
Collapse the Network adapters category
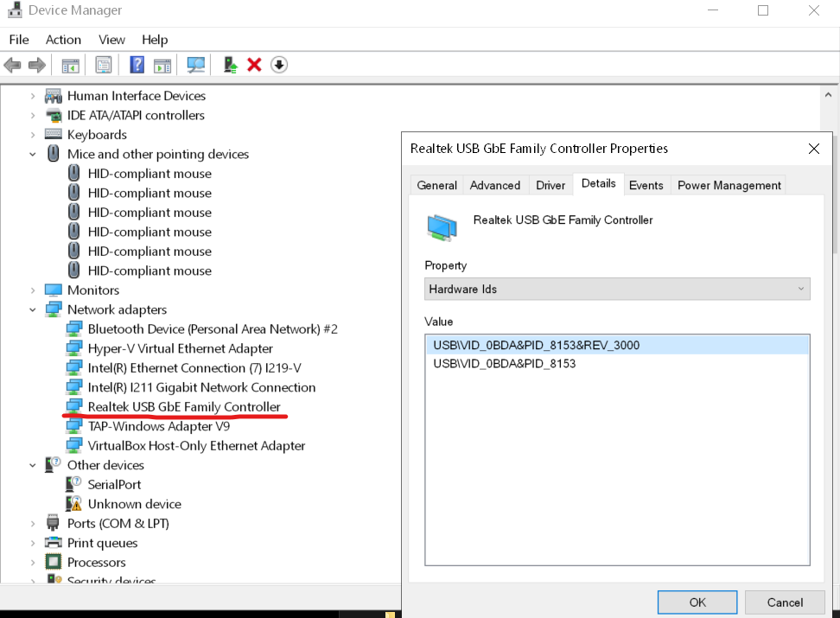click(x=33, y=309)
